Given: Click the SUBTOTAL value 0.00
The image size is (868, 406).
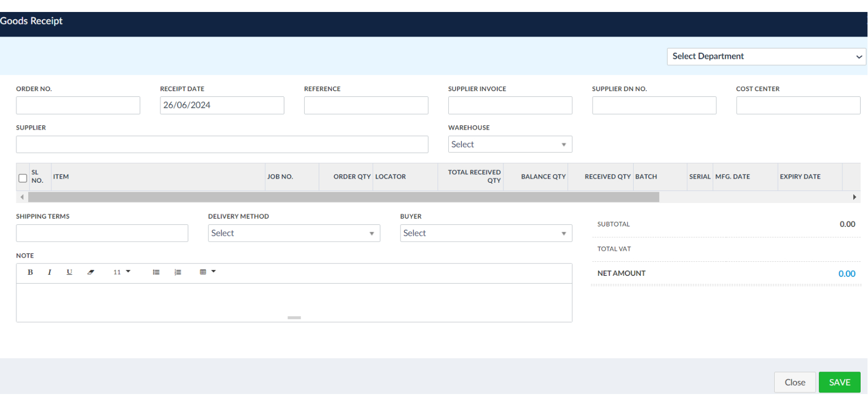Looking at the screenshot, I should click(x=847, y=224).
